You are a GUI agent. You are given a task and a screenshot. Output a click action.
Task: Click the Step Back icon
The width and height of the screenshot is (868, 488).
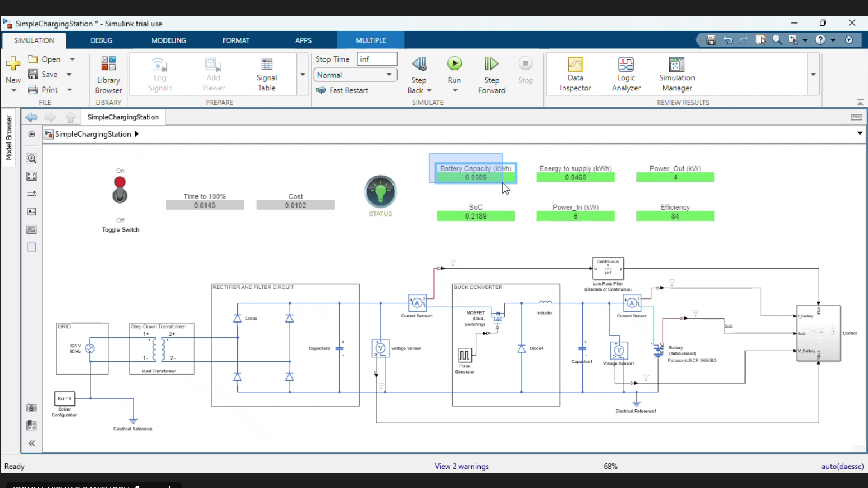(x=419, y=64)
